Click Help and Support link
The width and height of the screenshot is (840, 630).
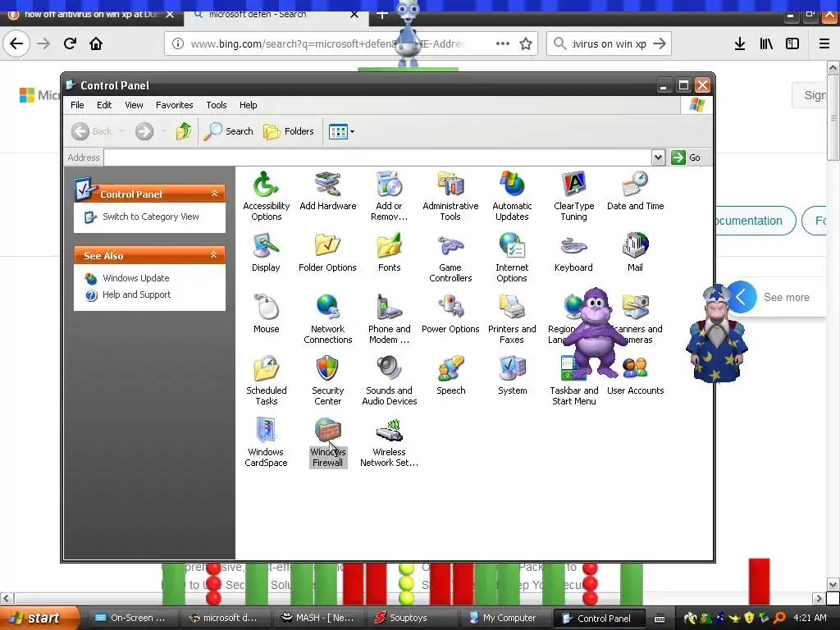tap(136, 294)
